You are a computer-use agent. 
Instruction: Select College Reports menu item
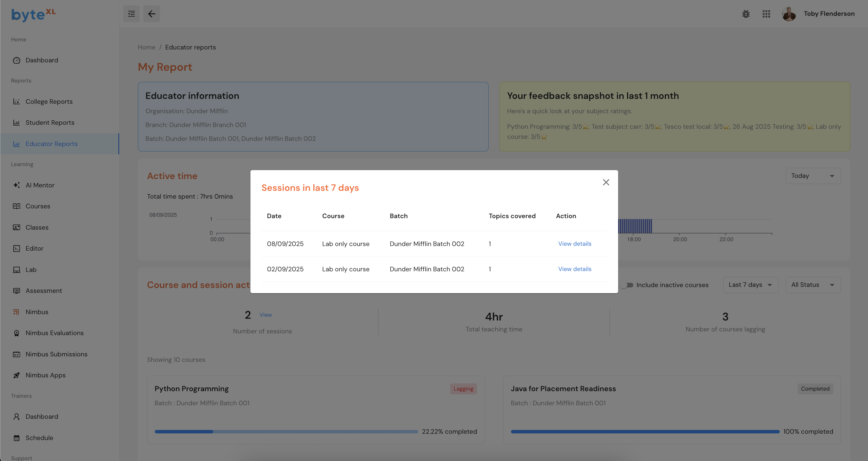point(49,101)
